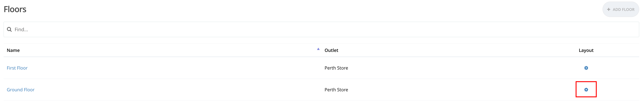Select Perth Store in First Floor row
Image resolution: width=644 pixels, height=102 pixels.
coord(336,68)
